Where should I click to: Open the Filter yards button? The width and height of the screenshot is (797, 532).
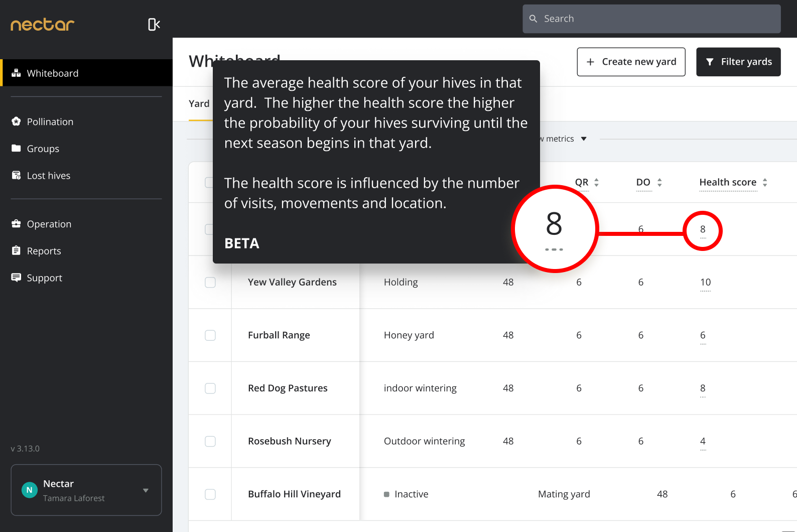click(738, 62)
